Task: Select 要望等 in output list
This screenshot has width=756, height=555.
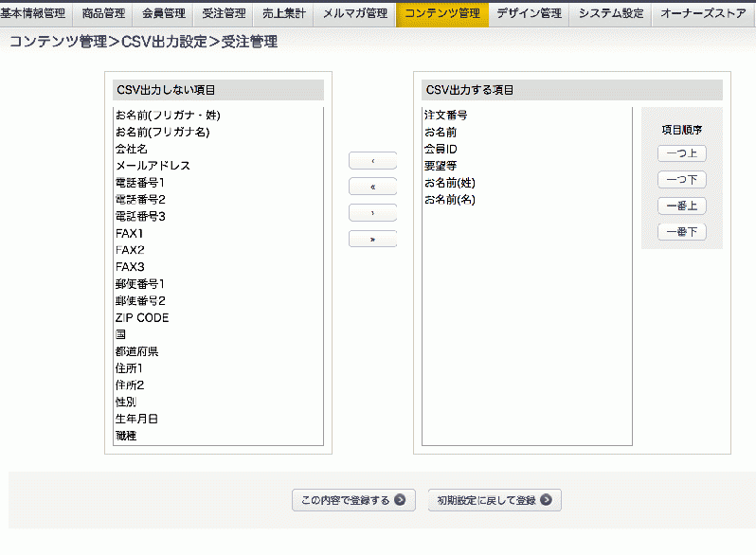Action: click(x=527, y=166)
